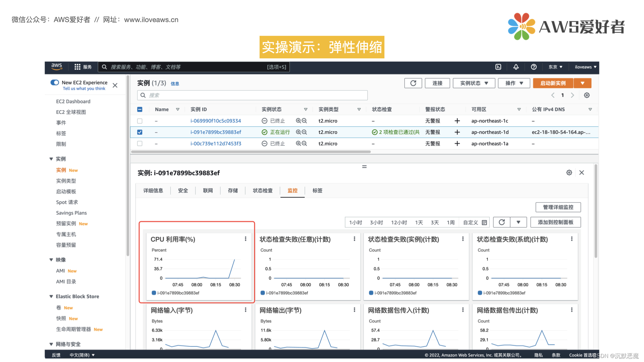Screen dimensions: 644x362
Task: Switch to the Tags tab
Action: [317, 190]
